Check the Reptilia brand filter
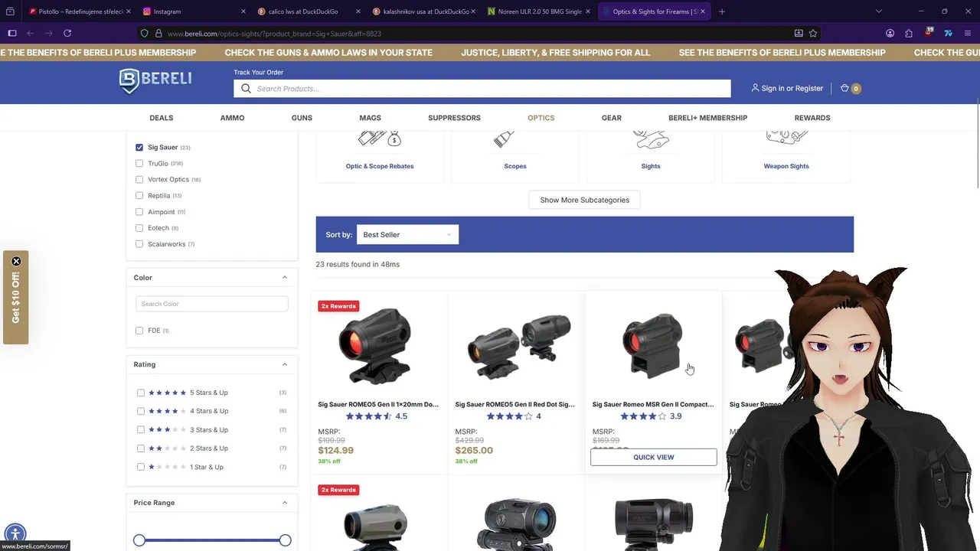980x551 pixels. (x=139, y=195)
